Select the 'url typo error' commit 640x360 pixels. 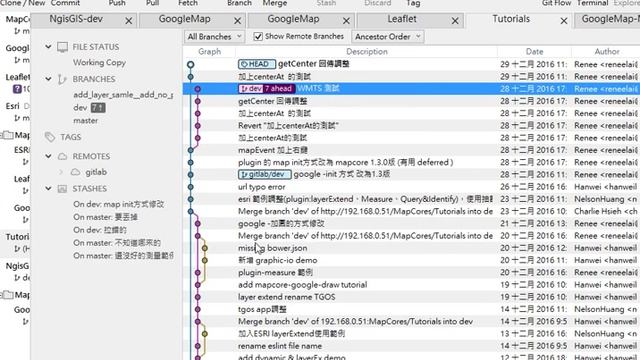(x=411, y=187)
